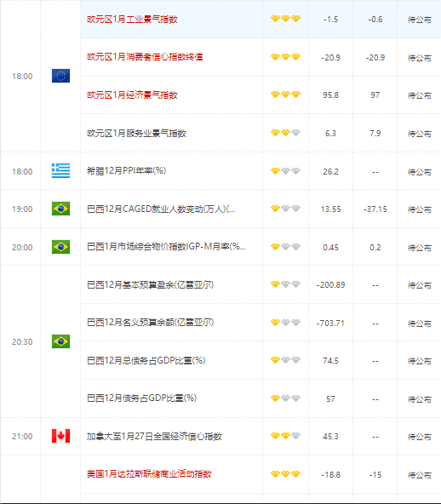Click Brazil flag in 20:00 row
Screen dimensions: 441x504
pyautogui.click(x=60, y=247)
